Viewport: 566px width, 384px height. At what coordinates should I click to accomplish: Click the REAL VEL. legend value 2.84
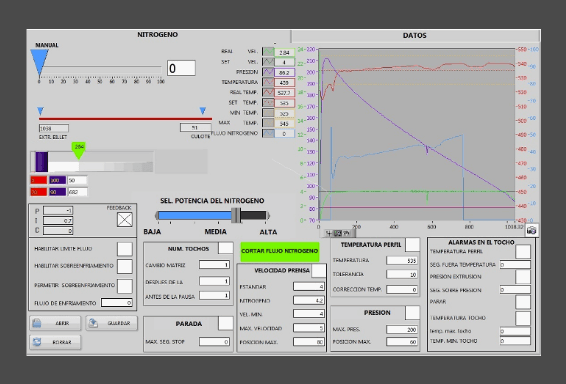284,52
